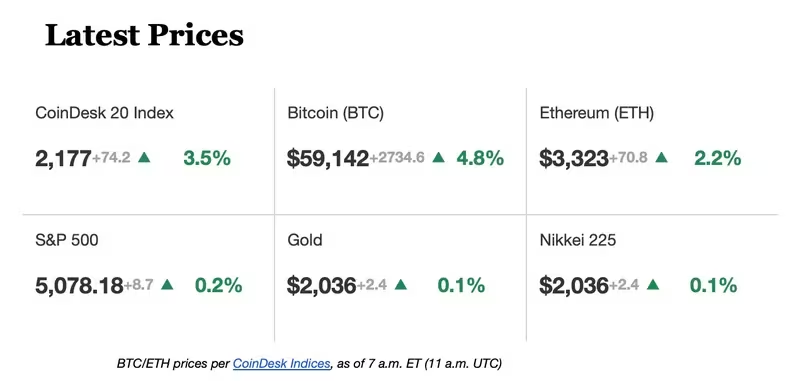The image size is (811, 381).
Task: Click the 3.5% CoinDesk 20 change
Action: [207, 158]
